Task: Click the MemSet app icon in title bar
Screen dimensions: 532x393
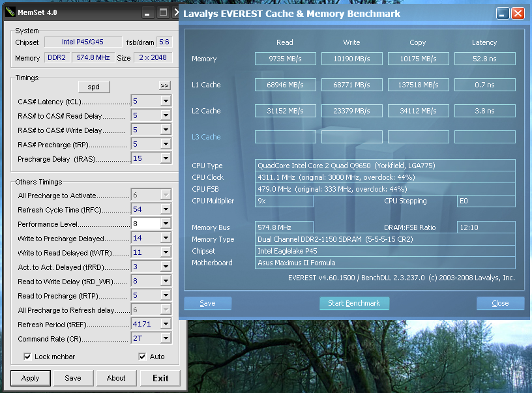Action: (10, 12)
